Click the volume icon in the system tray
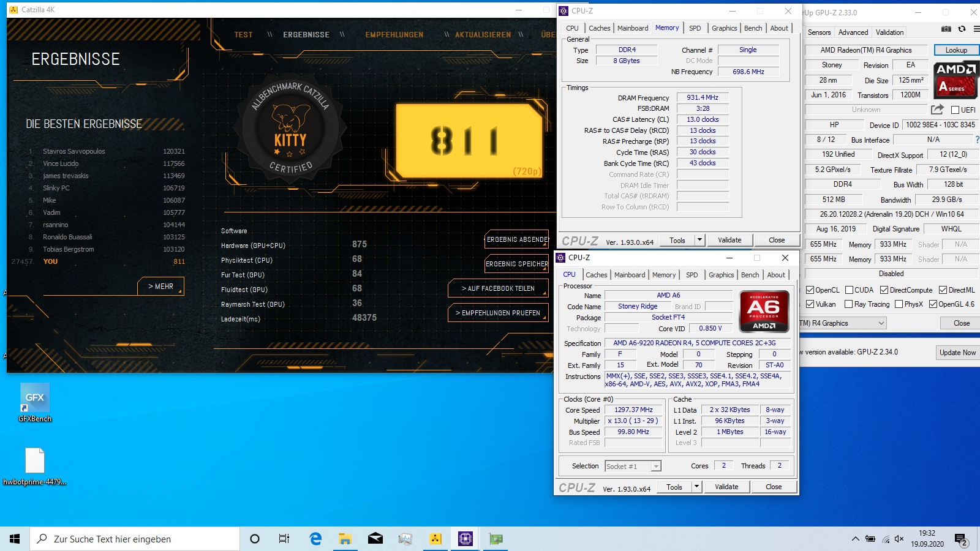This screenshot has width=980, height=551. point(899,539)
